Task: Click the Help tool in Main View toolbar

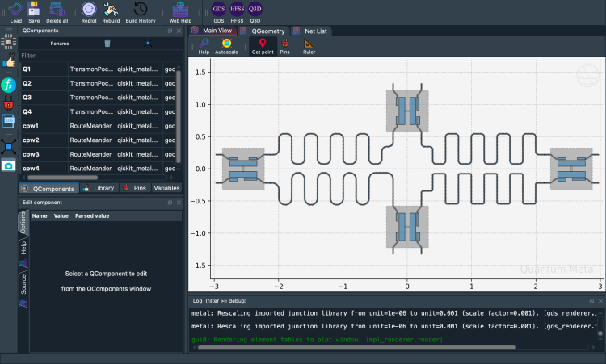Action: (204, 46)
